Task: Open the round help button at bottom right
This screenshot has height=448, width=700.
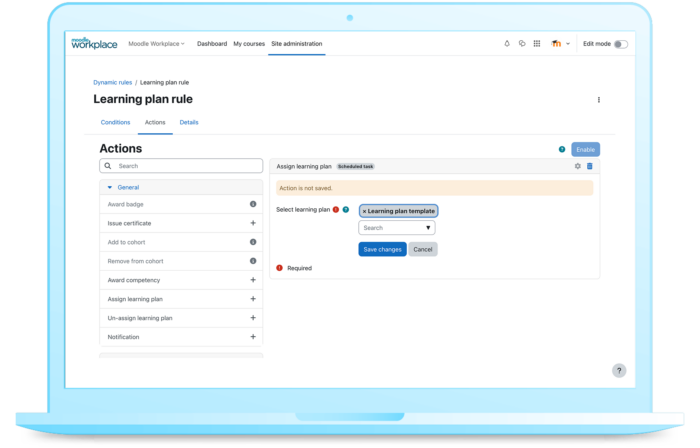Action: pyautogui.click(x=619, y=371)
